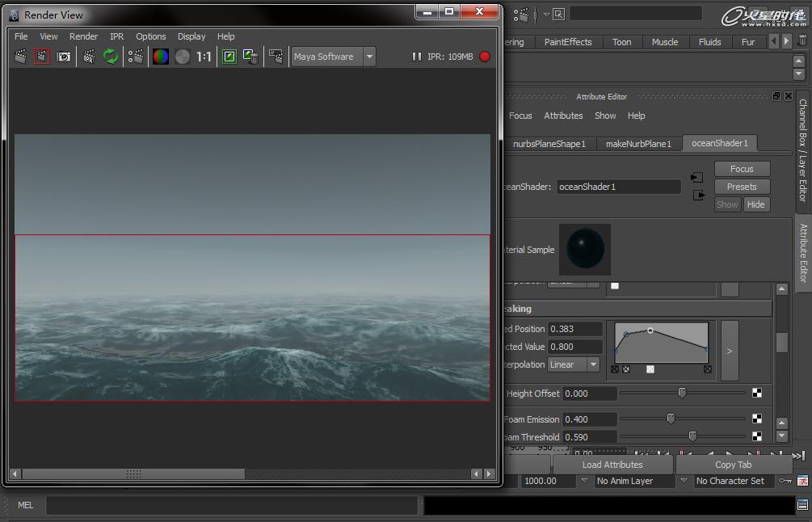Take a snapshot with the camera icon

(x=63, y=57)
